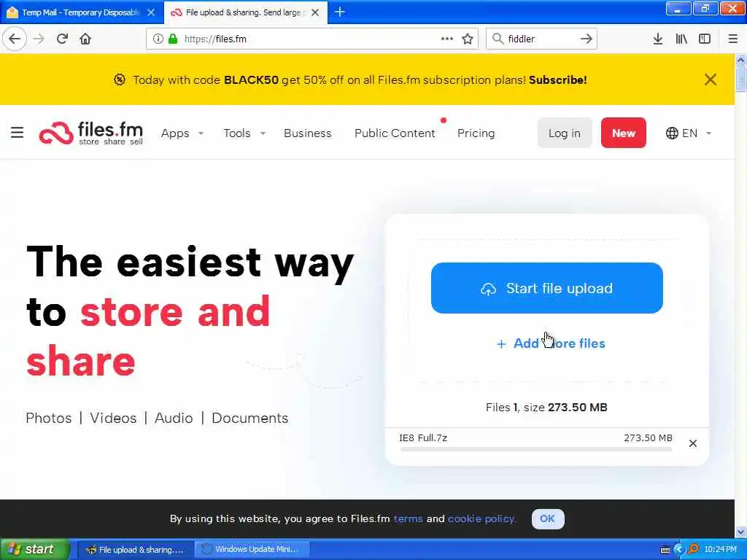This screenshot has height=560, width=747.
Task: Go to the Pricing page
Action: point(476,133)
